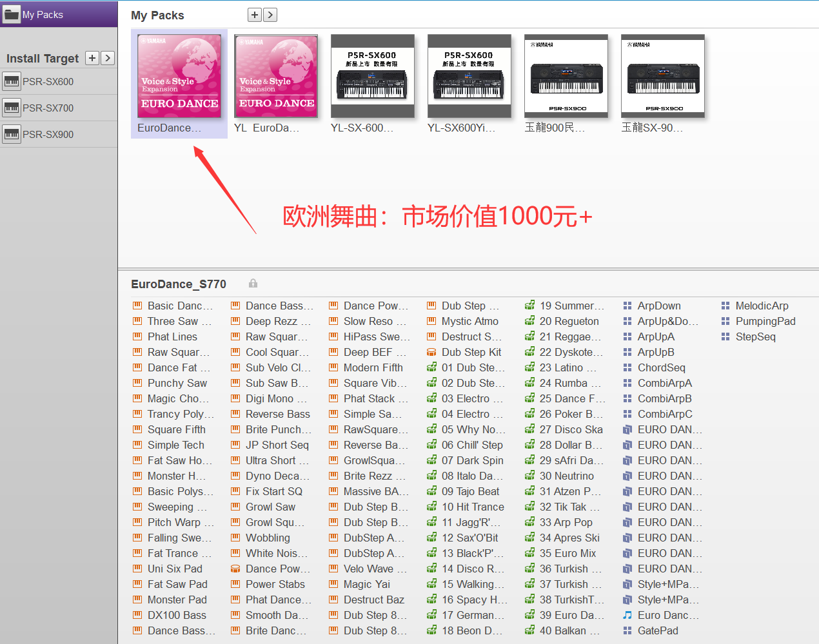Click the add button beside My Packs heading
The width and height of the screenshot is (819, 644).
[x=255, y=15]
